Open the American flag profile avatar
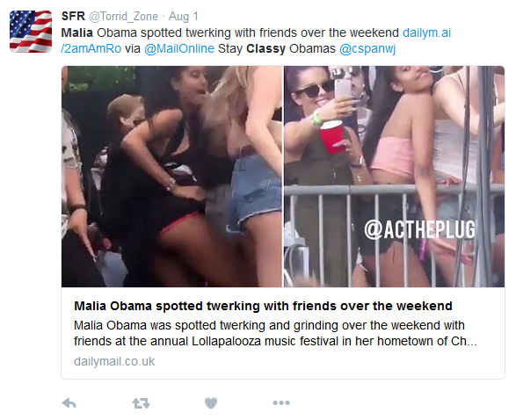The height and width of the screenshot is (420, 516). [x=31, y=32]
